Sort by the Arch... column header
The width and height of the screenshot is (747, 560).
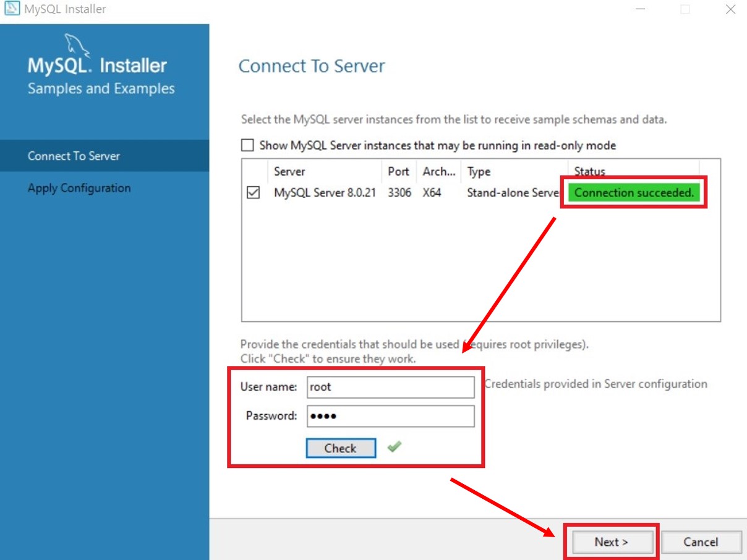pos(439,171)
